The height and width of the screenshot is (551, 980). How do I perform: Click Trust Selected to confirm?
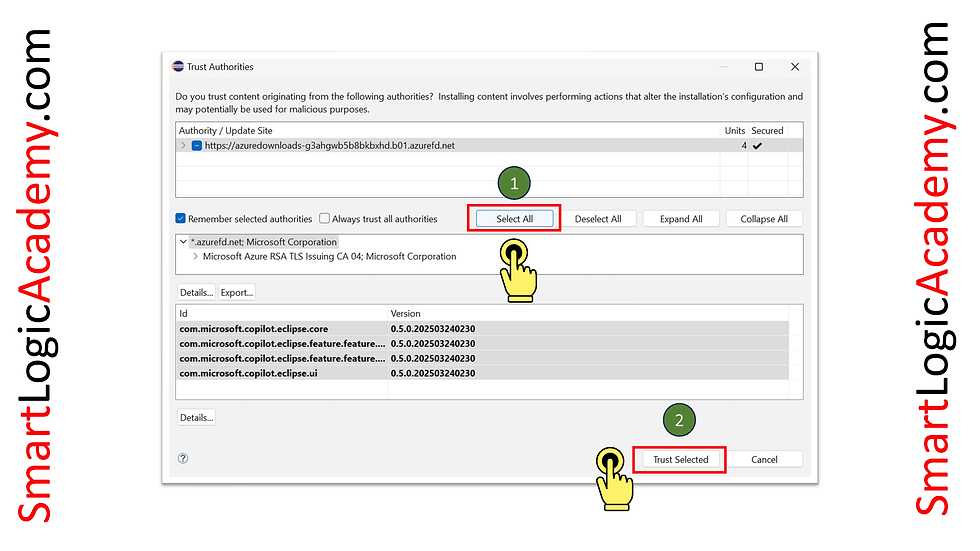(x=680, y=459)
